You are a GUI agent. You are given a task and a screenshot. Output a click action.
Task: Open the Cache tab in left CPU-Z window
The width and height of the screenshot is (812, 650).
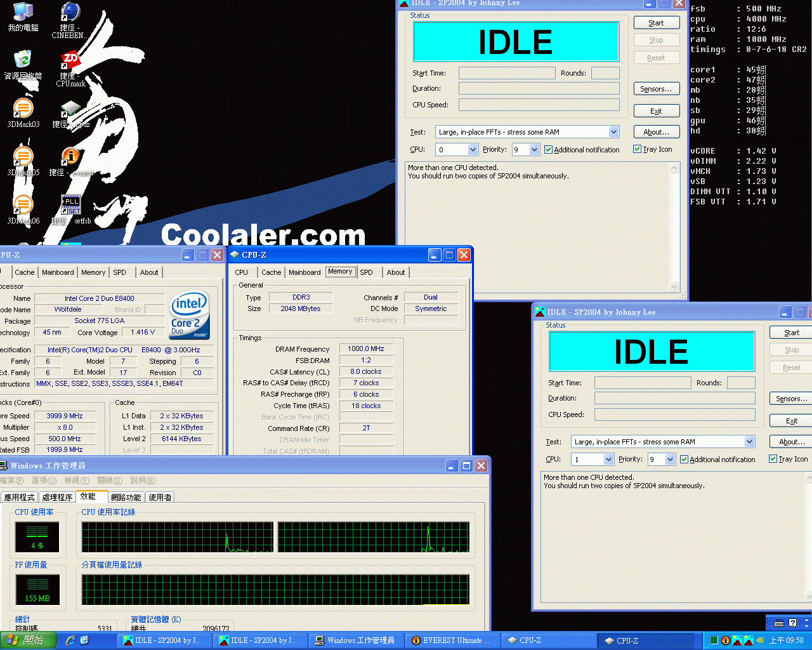25,272
